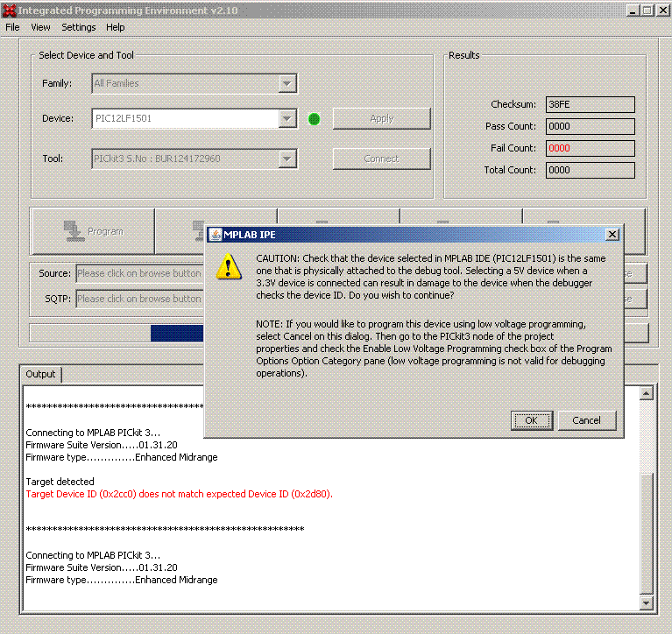Open the Help menu

116,27
